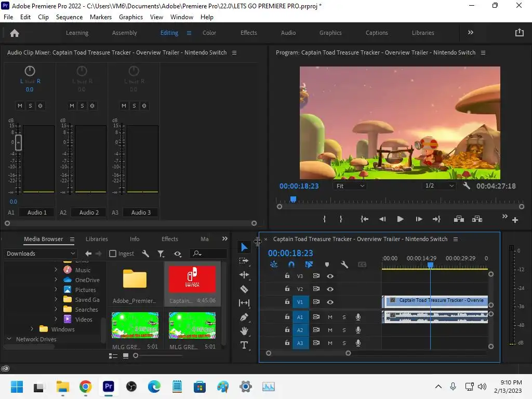Toggle Snap in Timeline magnet icon
Viewport: 532px width, 399px height.
tap(291, 264)
